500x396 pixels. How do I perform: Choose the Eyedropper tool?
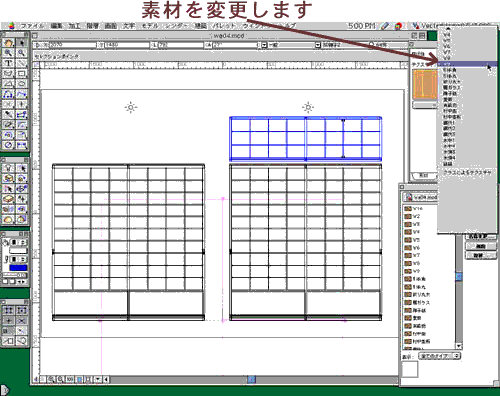(8, 115)
